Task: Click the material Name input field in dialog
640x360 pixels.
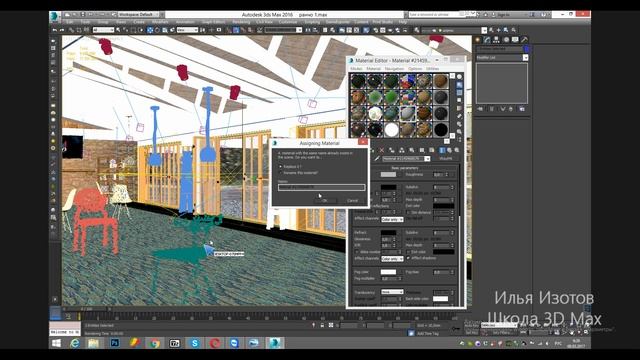Action: pos(322,187)
